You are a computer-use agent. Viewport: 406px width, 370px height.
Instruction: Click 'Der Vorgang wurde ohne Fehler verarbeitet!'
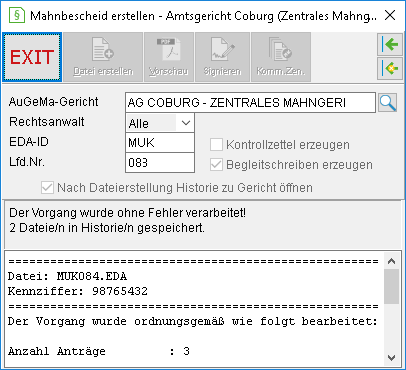pos(127,213)
